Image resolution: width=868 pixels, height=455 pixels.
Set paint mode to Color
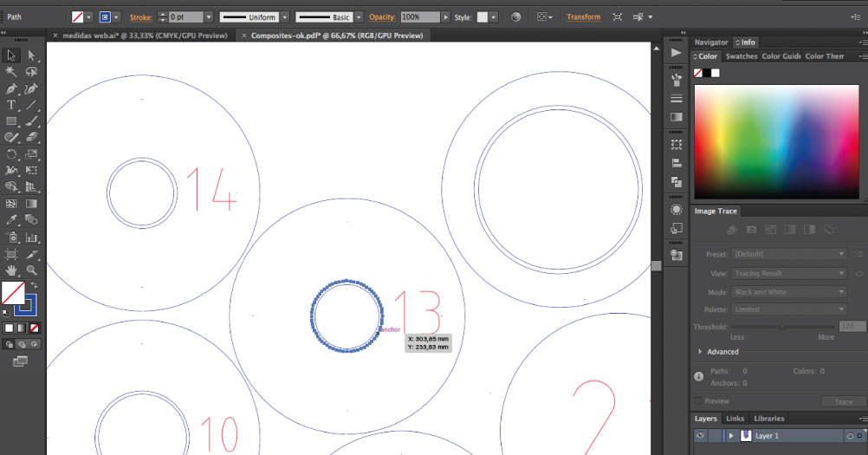[x=9, y=328]
